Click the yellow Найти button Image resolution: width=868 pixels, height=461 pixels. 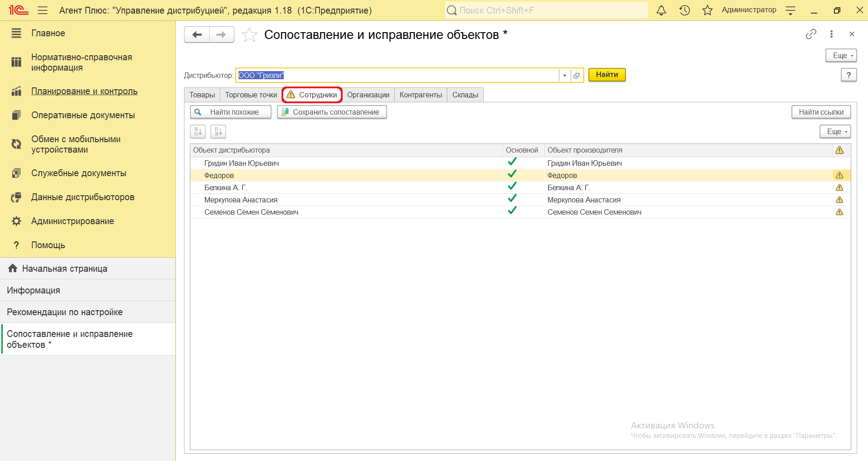[607, 75]
